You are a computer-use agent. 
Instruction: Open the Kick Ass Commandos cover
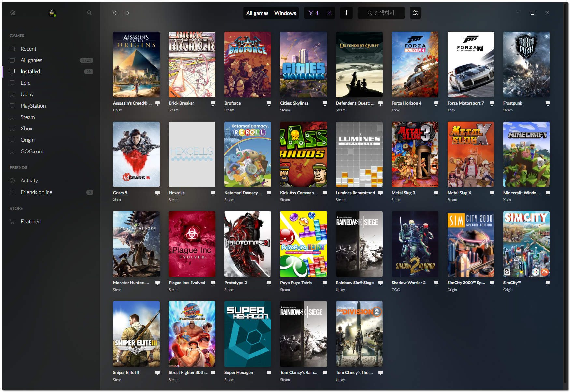pyautogui.click(x=304, y=154)
